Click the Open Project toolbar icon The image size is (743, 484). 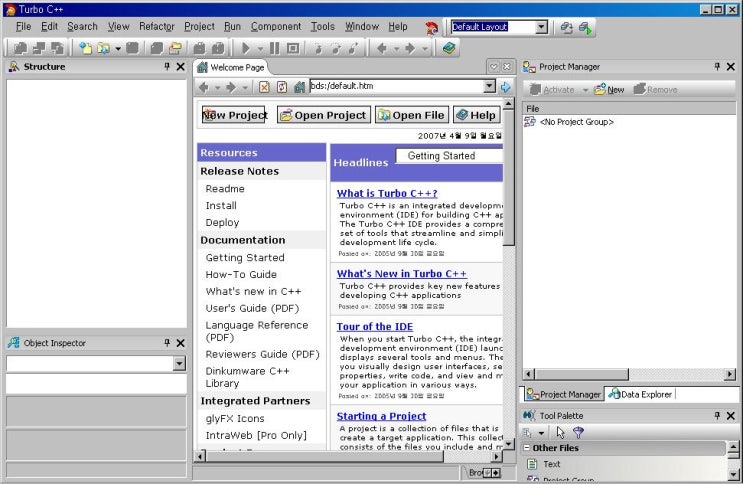click(175, 48)
